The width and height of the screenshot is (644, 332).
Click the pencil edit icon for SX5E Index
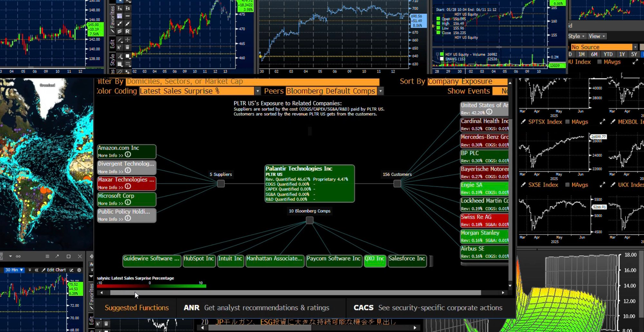(x=523, y=185)
